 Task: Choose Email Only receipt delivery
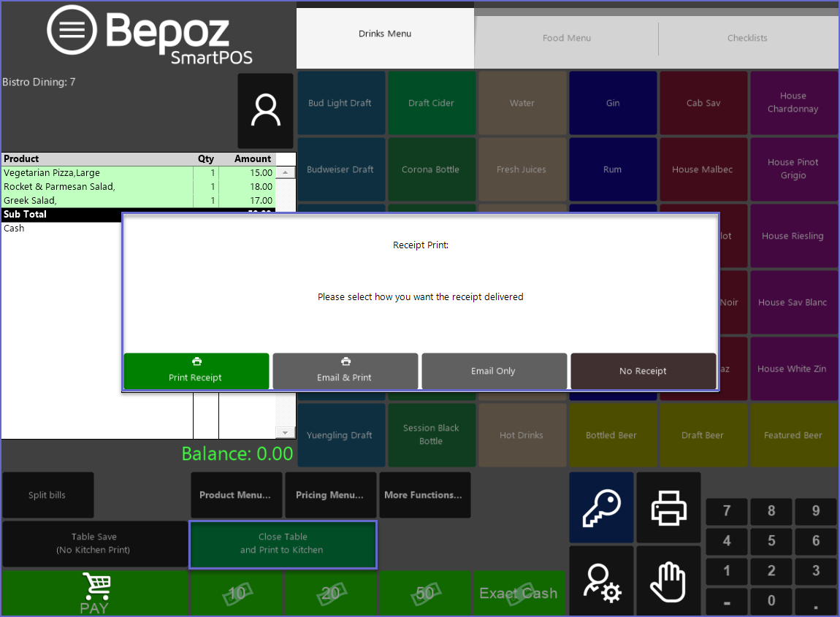click(494, 371)
